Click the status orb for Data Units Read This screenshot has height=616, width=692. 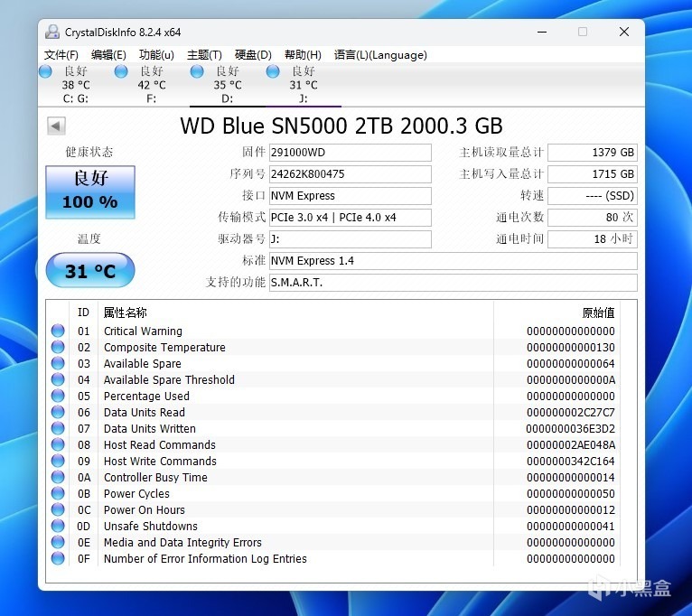(58, 412)
